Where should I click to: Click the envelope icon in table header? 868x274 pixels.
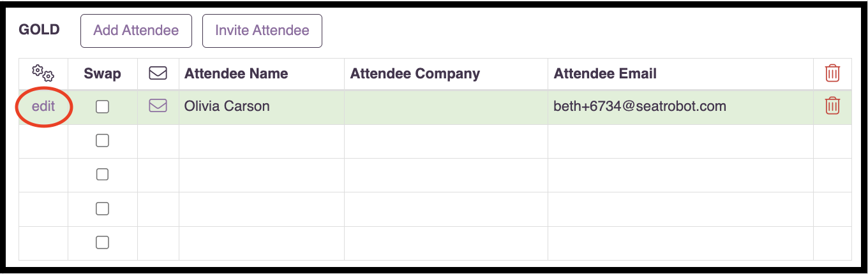pyautogui.click(x=158, y=73)
